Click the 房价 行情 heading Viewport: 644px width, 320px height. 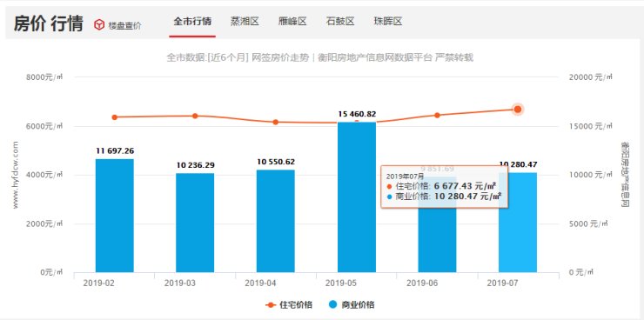(48, 23)
